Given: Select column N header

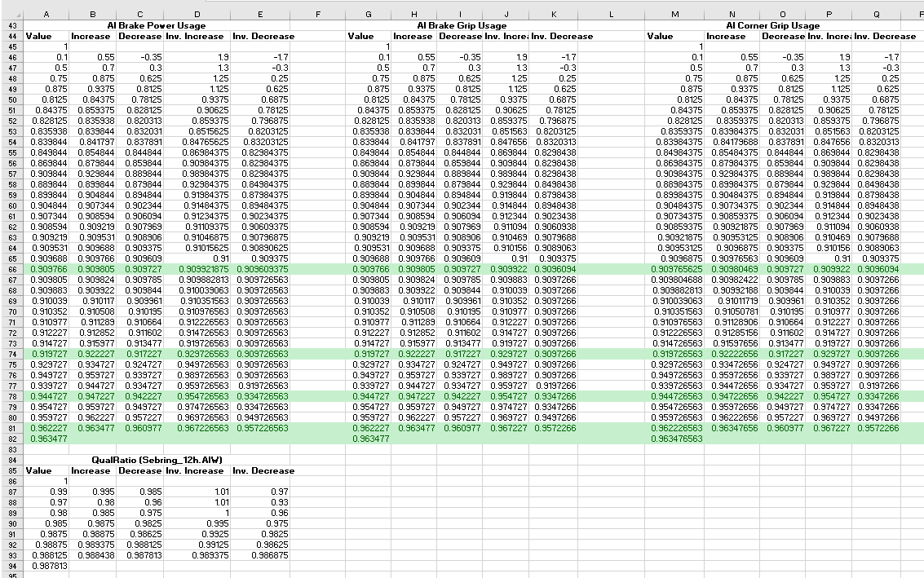Looking at the screenshot, I should click(732, 14).
